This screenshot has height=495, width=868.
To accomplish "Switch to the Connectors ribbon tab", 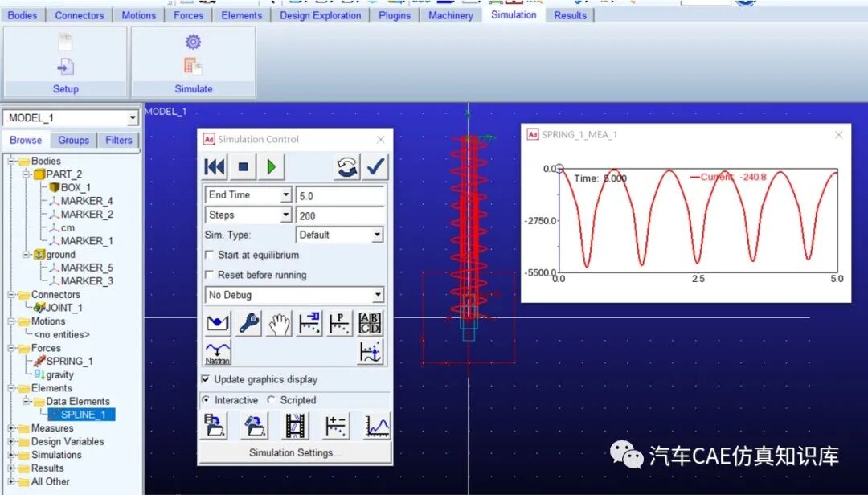I will 79,15.
